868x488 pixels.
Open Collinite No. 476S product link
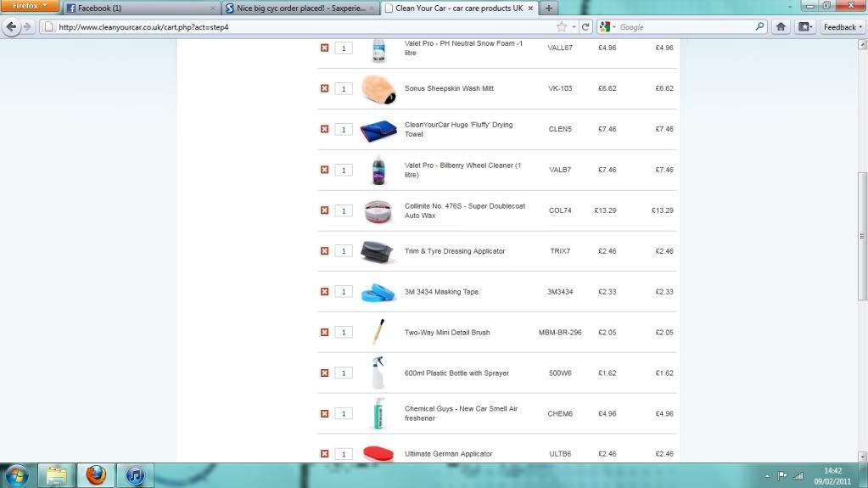pyautogui.click(x=465, y=210)
